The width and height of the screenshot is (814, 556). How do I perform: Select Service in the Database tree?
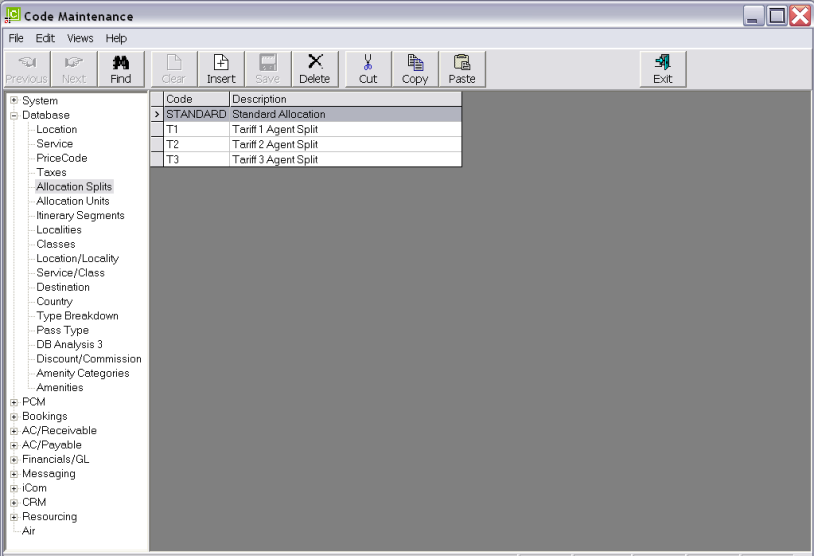tap(55, 144)
